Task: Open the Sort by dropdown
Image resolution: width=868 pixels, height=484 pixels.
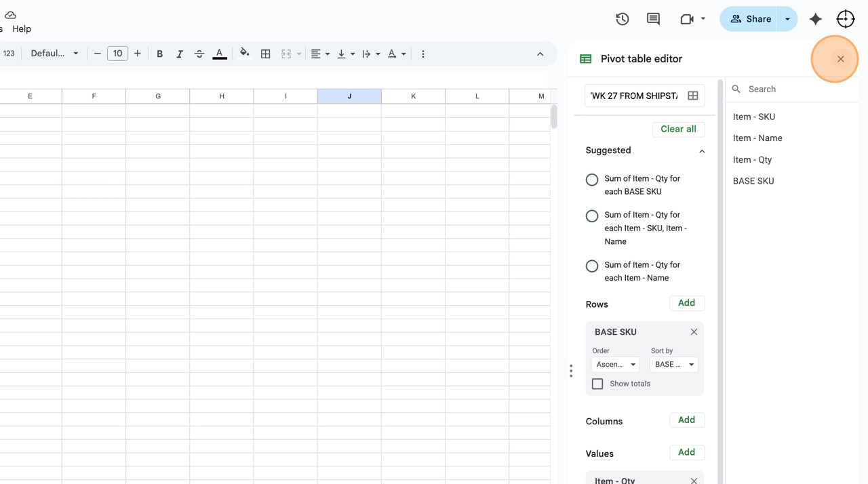Action: click(673, 365)
